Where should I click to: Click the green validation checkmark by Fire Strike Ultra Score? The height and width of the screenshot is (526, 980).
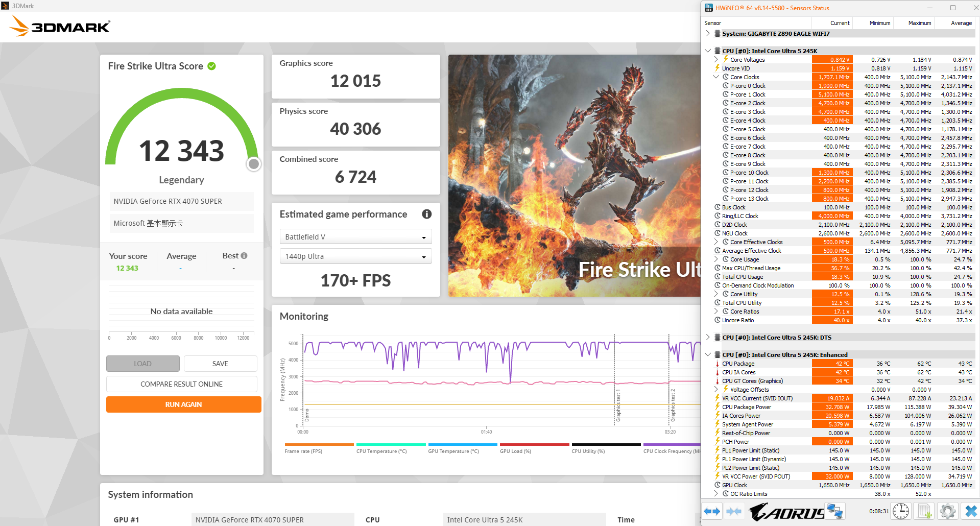coord(212,66)
